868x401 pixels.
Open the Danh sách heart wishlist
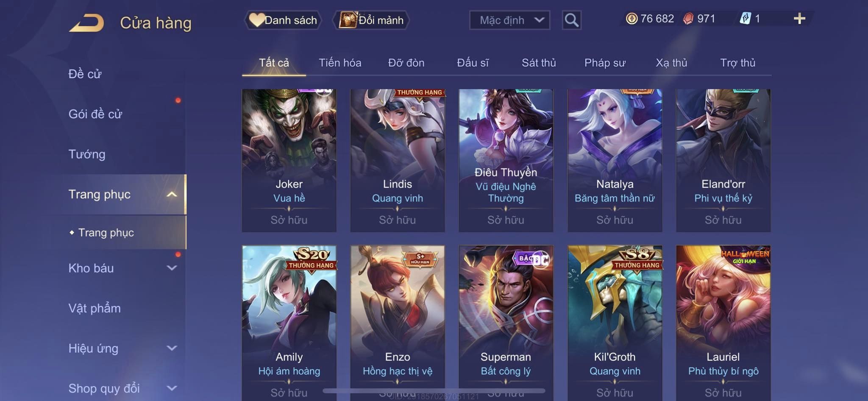click(x=283, y=20)
